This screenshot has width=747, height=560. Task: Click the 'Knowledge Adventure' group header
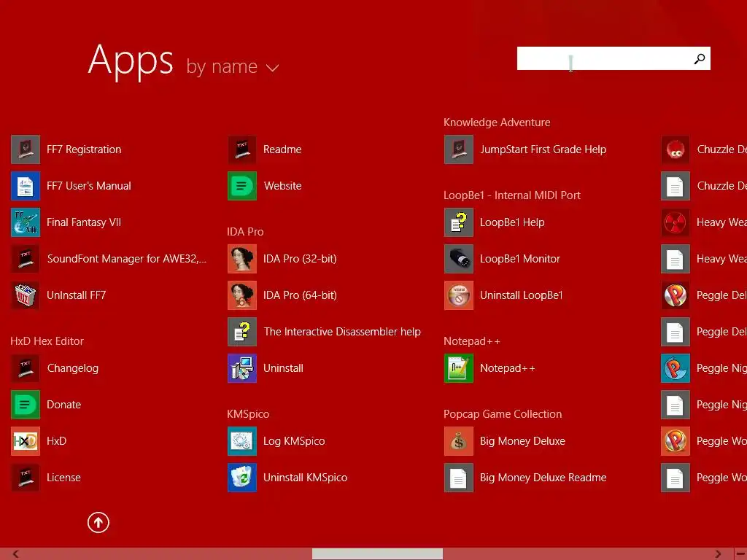pyautogui.click(x=497, y=122)
